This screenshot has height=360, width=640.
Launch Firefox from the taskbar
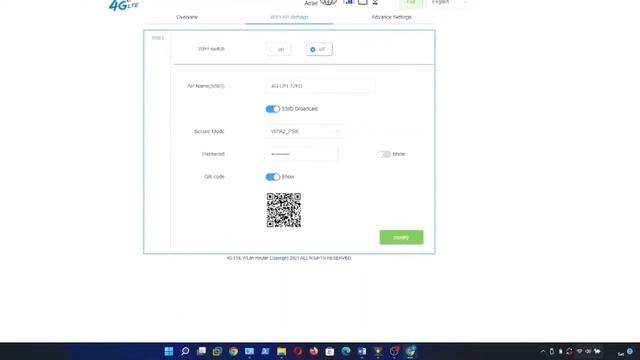tap(313, 351)
